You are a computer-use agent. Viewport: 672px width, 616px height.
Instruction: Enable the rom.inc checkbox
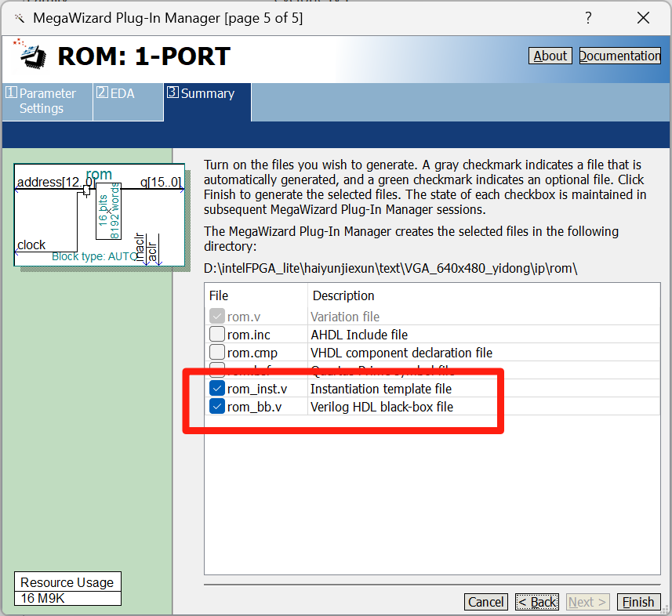217,334
